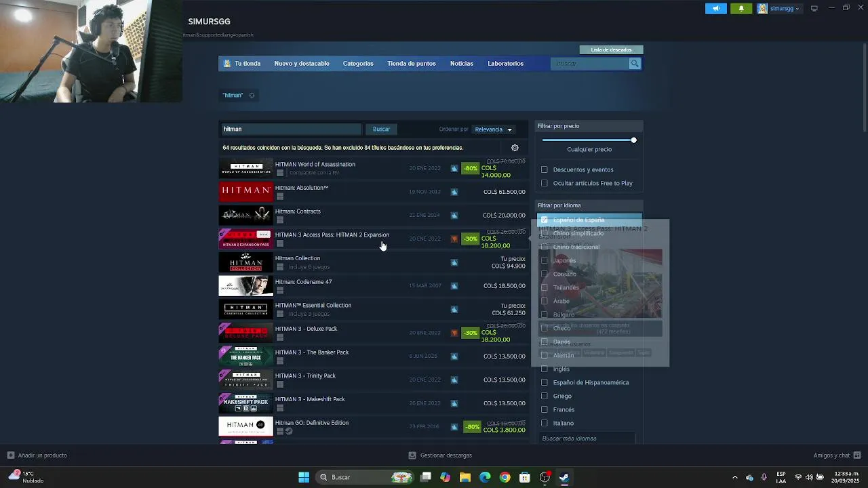Open search preferences gear icon
The width and height of the screenshot is (868, 488).
click(515, 148)
